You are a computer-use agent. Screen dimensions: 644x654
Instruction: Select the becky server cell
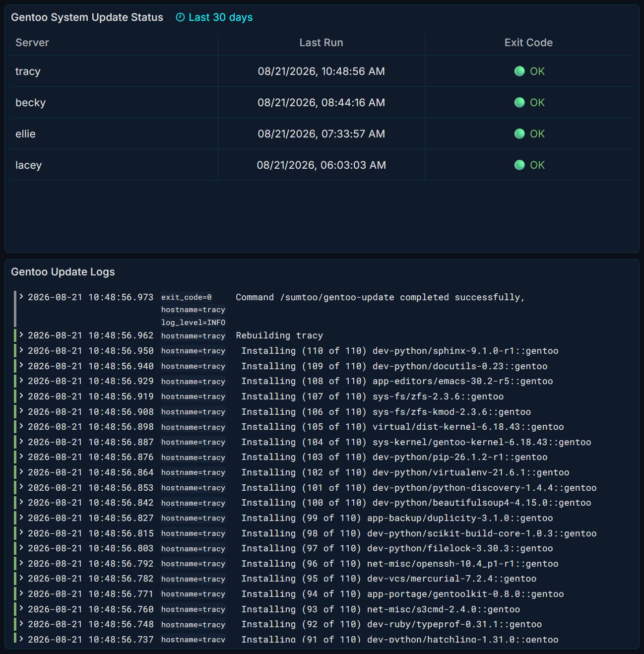114,103
